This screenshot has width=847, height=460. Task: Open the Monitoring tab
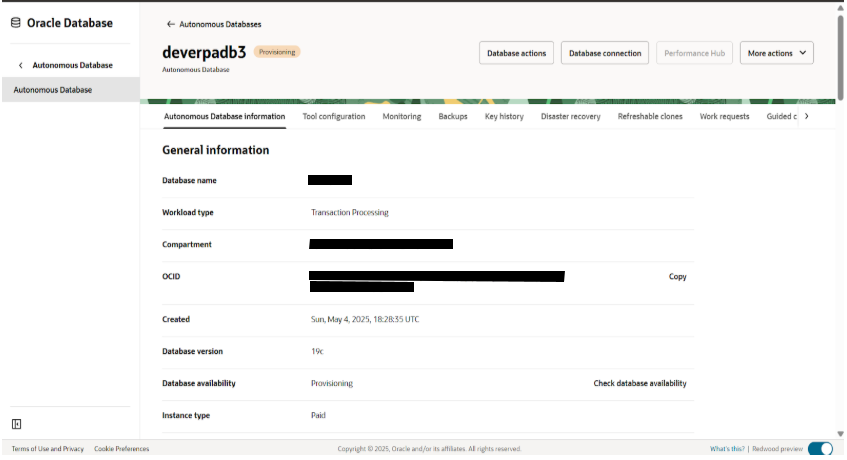[x=402, y=116]
